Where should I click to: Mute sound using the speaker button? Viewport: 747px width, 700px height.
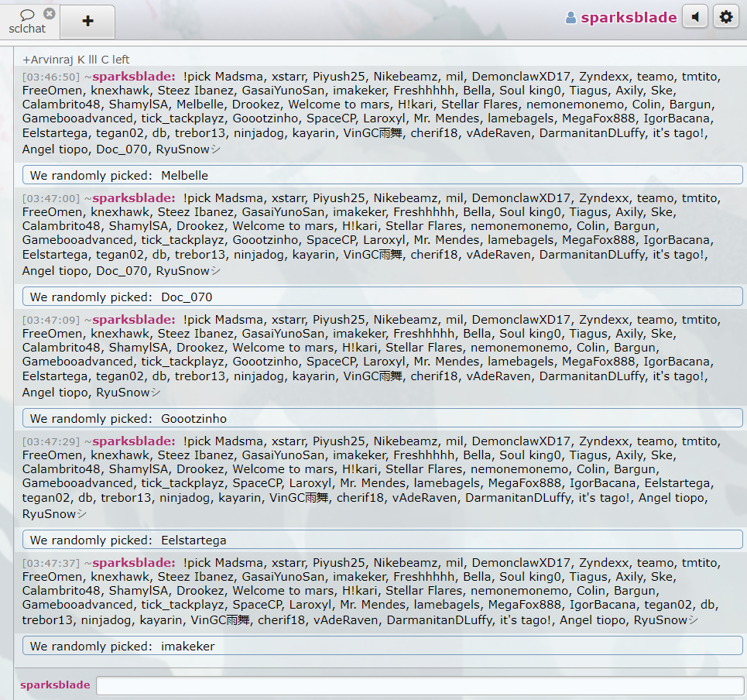tap(695, 17)
